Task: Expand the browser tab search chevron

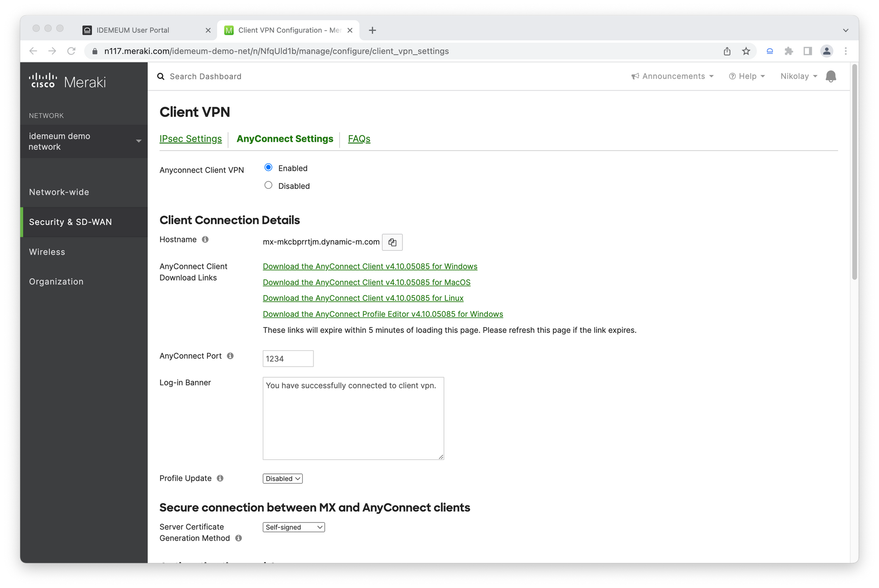Action: click(x=846, y=30)
